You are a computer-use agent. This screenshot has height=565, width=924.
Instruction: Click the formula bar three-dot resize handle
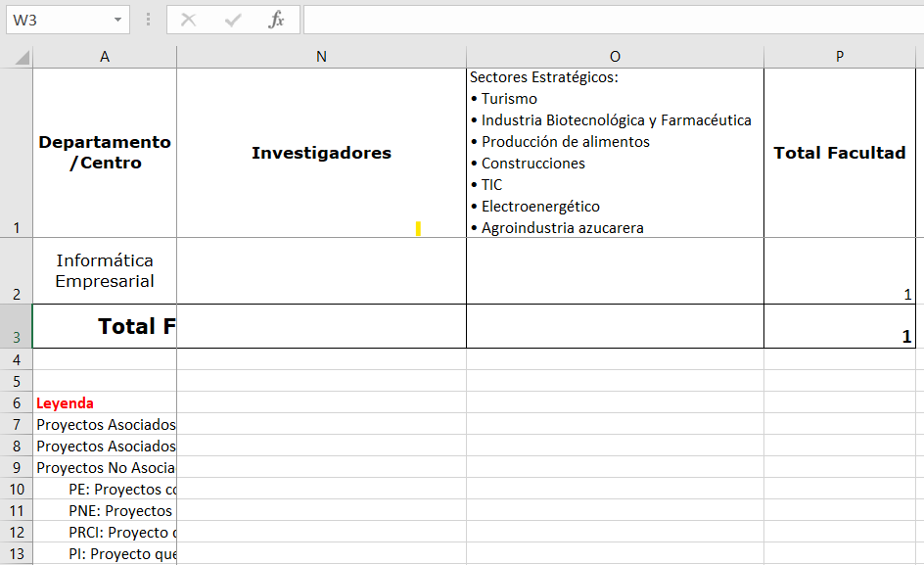click(x=148, y=20)
